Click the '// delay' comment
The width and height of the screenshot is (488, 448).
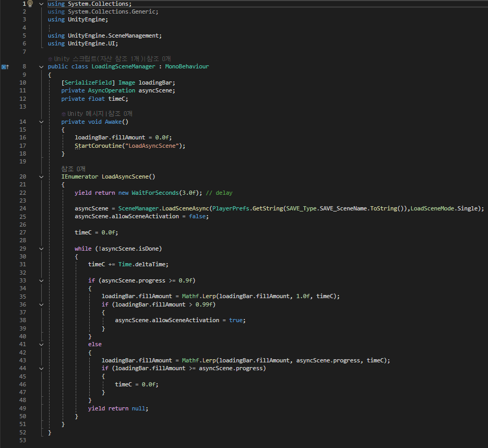[x=219, y=193]
